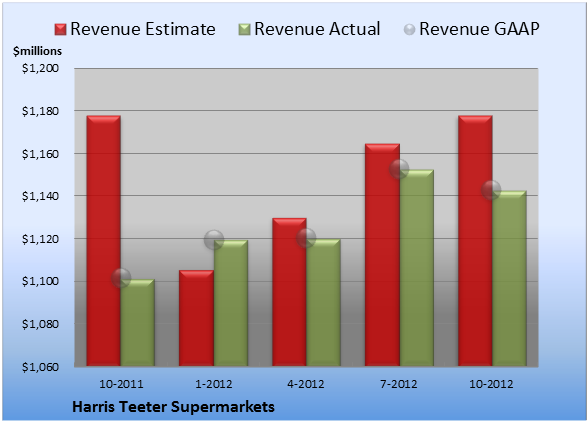588x422 pixels.
Task: Click the '10-2012' x-axis label
Action: click(491, 384)
